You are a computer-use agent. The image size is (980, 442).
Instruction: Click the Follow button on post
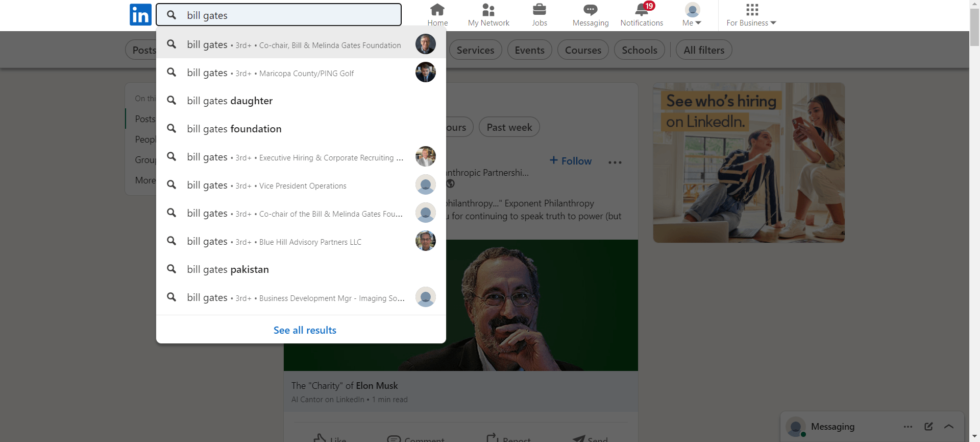tap(571, 161)
